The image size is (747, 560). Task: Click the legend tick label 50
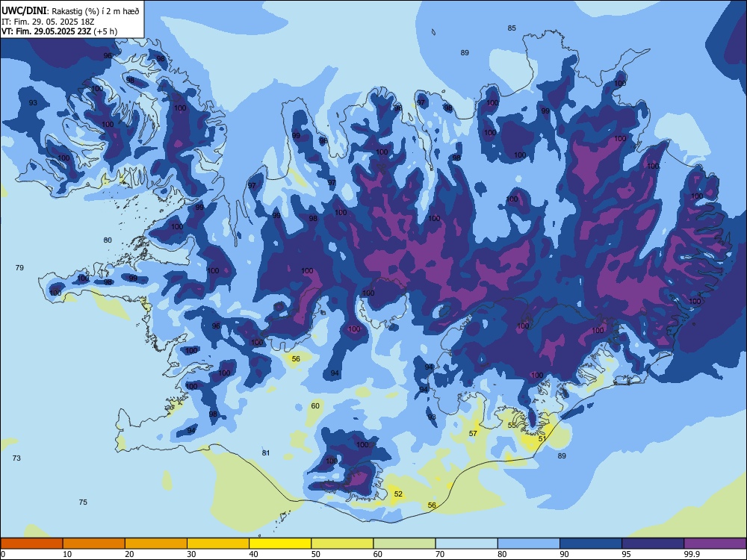[x=316, y=554]
